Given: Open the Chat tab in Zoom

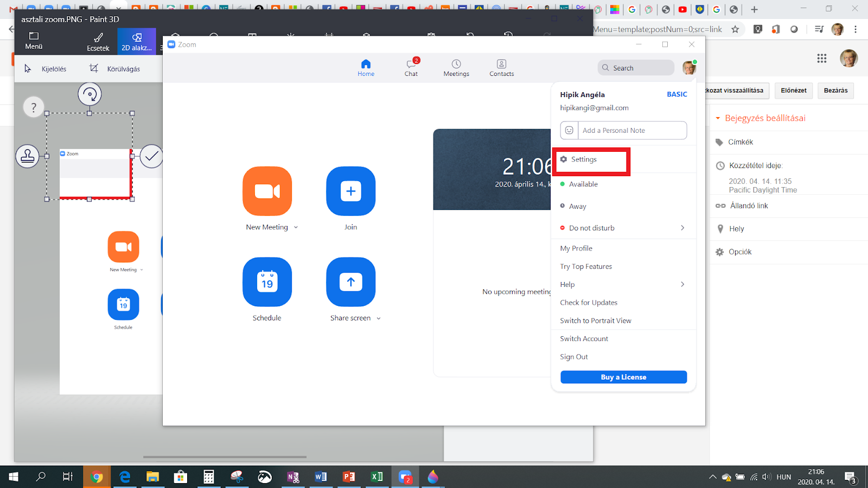Looking at the screenshot, I should [411, 68].
